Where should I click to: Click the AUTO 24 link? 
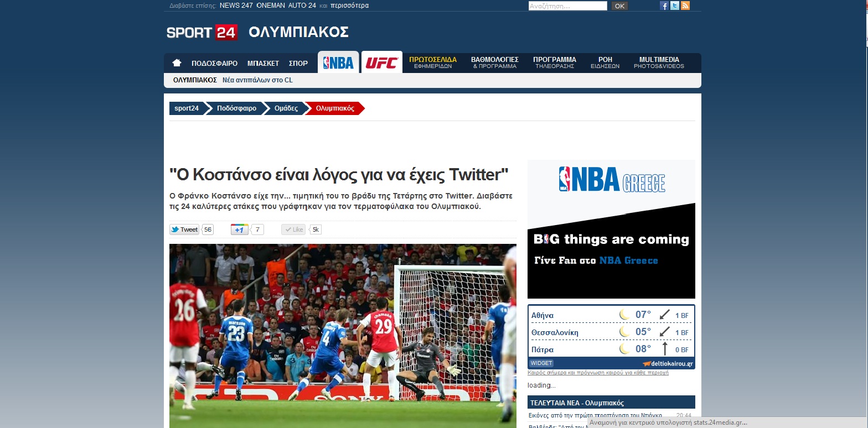302,6
